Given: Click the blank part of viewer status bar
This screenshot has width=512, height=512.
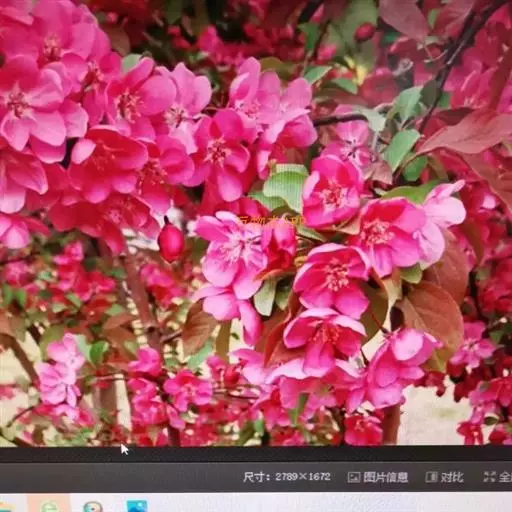Looking at the screenshot, I should point(117,477).
